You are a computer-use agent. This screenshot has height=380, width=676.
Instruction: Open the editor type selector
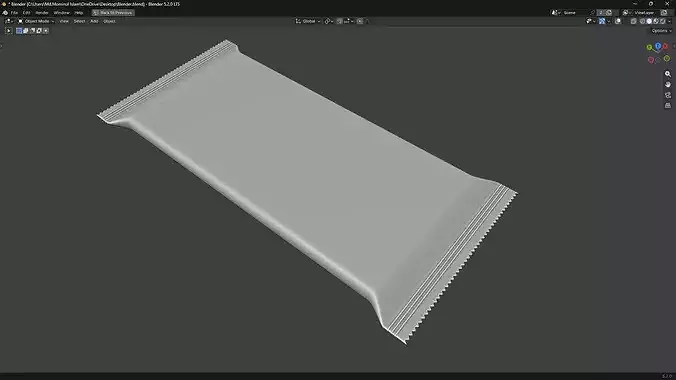tap(9, 21)
